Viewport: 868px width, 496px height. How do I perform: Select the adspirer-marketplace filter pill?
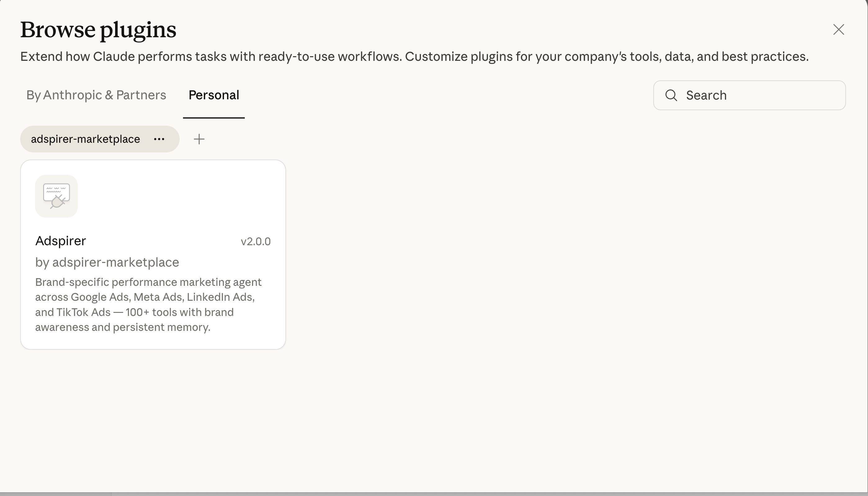[x=85, y=139]
